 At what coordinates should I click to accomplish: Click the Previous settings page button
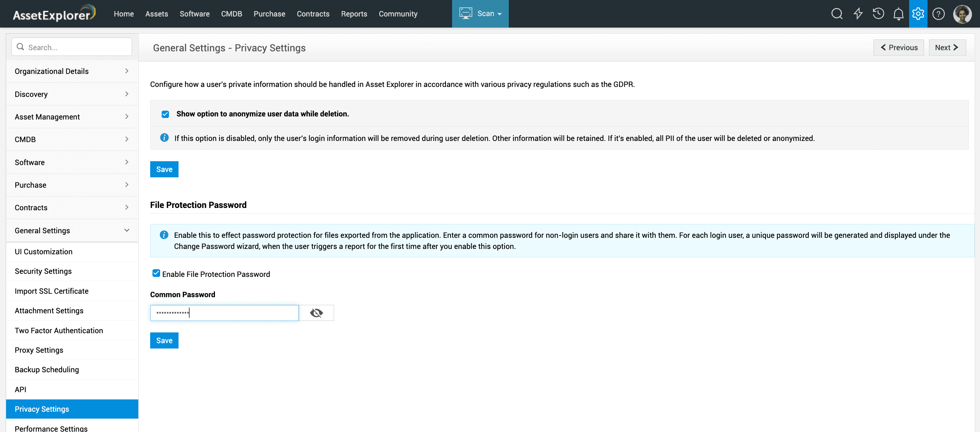[898, 47]
